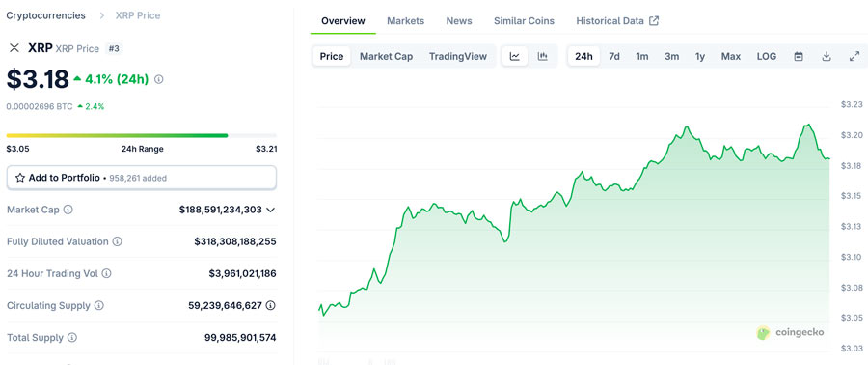
Task: Open the News tab
Action: tap(459, 21)
